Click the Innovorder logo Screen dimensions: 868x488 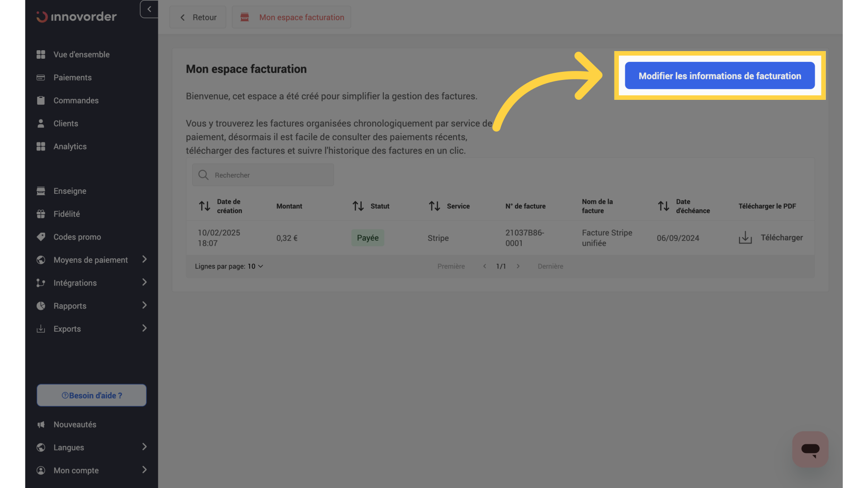(76, 17)
